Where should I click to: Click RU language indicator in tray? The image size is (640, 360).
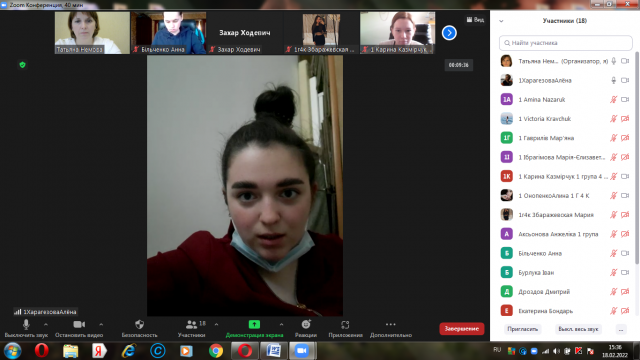click(497, 350)
